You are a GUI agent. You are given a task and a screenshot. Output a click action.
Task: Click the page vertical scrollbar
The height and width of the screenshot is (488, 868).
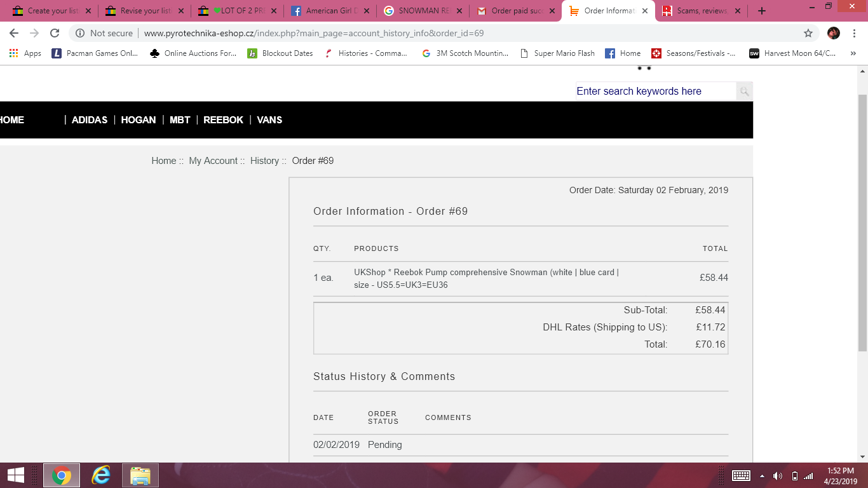(862, 222)
